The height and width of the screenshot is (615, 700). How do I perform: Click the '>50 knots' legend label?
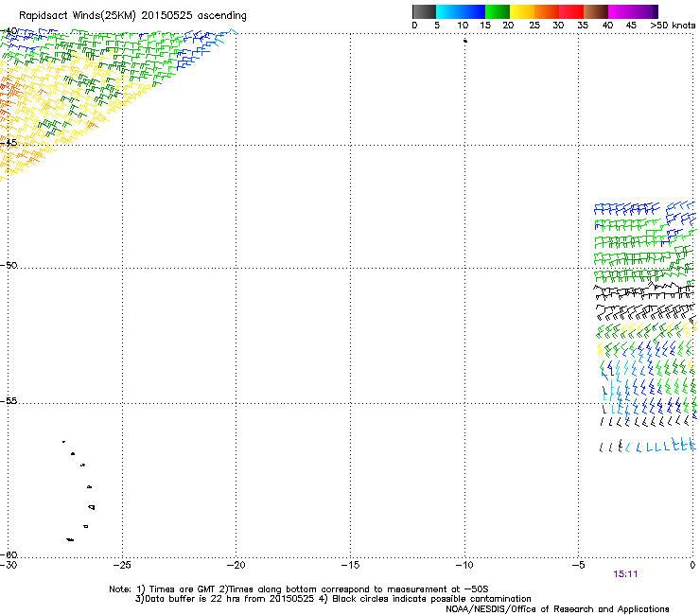pyautogui.click(x=673, y=26)
